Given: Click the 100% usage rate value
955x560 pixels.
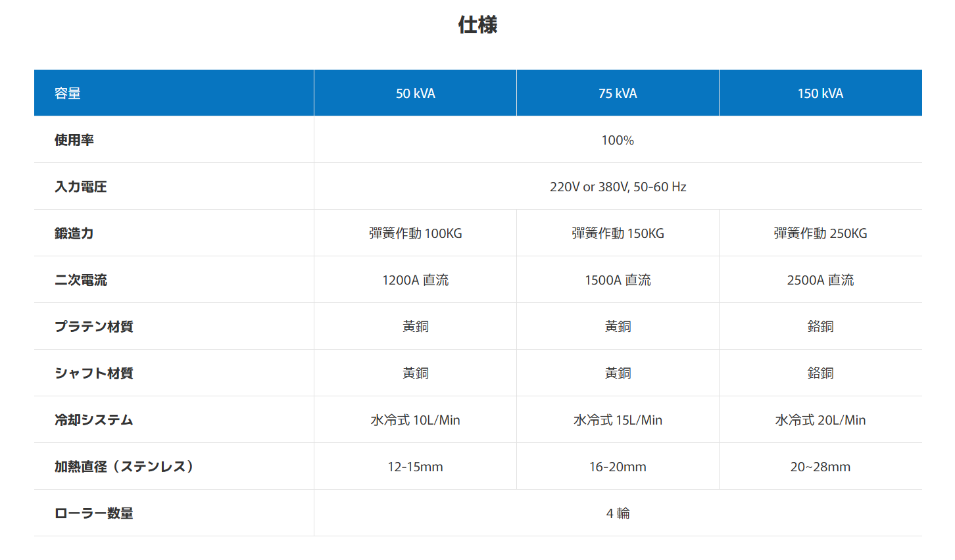Looking at the screenshot, I should [618, 140].
